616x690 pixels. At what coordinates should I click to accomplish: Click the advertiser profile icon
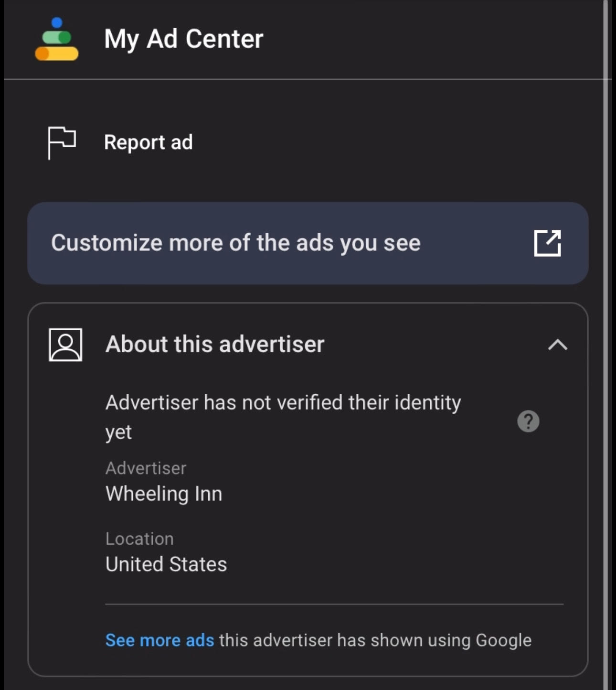point(65,345)
